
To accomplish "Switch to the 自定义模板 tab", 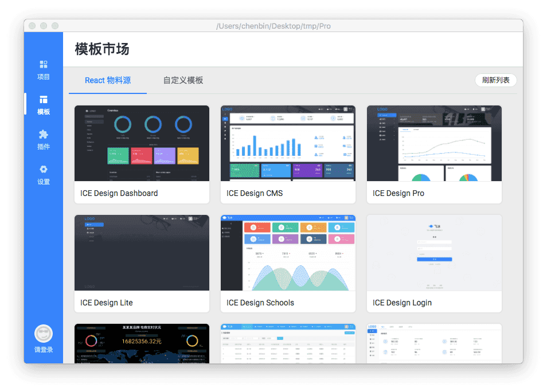I will tap(183, 81).
